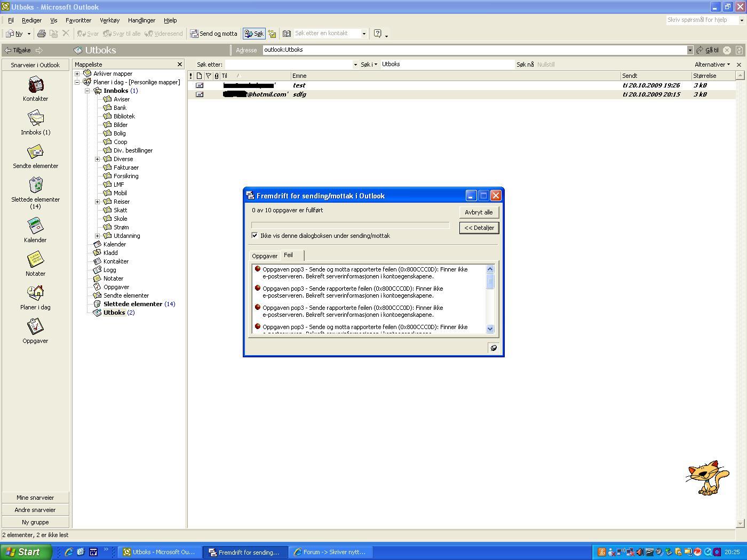Select the Fakturaer folder
This screenshot has height=560, width=747.
[126, 167]
